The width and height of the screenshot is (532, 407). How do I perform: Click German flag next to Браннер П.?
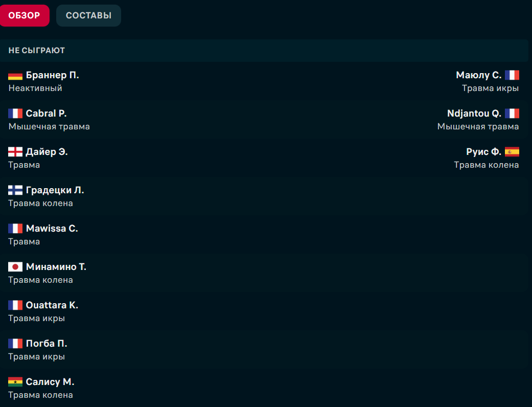click(15, 76)
